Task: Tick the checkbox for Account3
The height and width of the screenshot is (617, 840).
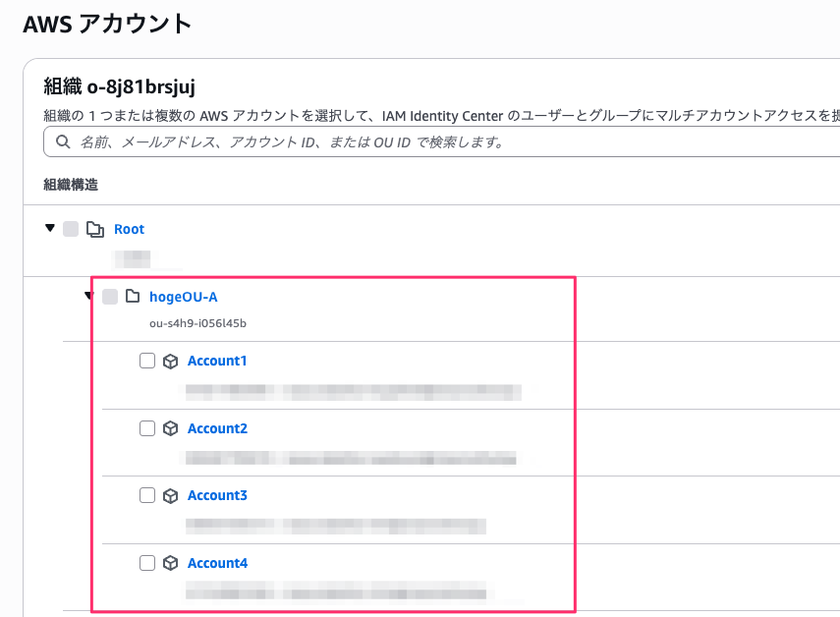Action: point(147,495)
